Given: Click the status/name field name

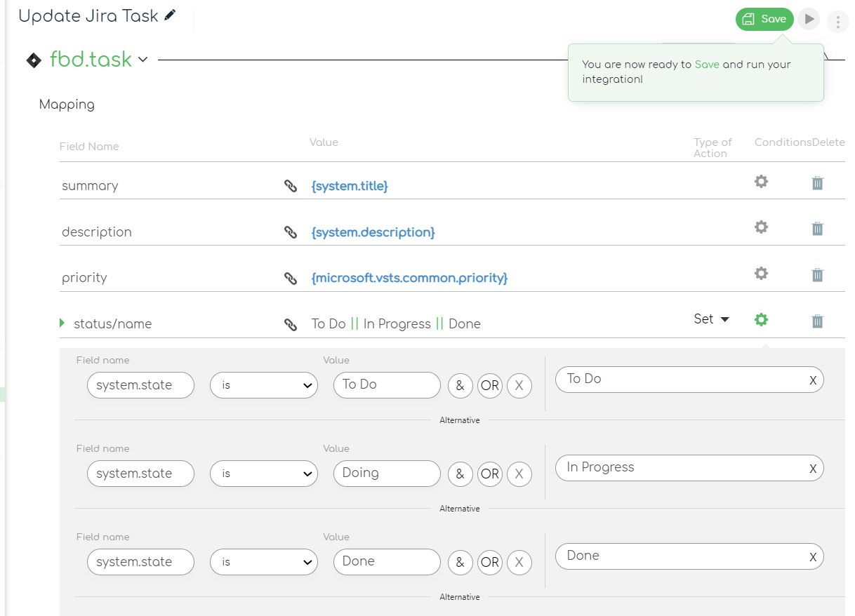Looking at the screenshot, I should [x=113, y=324].
